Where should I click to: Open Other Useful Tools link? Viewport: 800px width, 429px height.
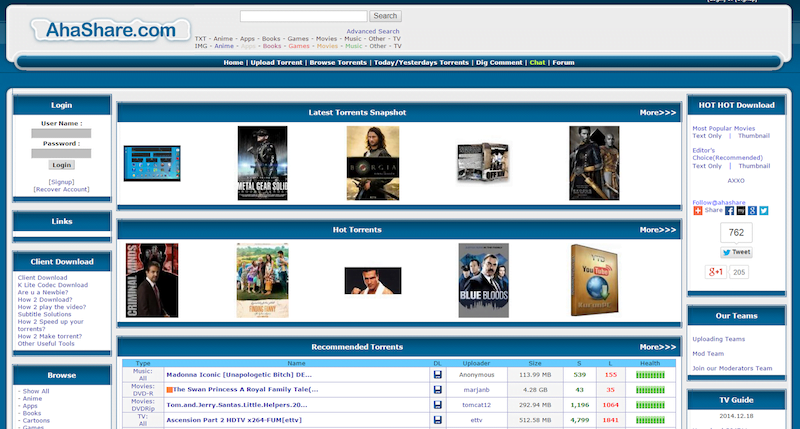(x=46, y=343)
